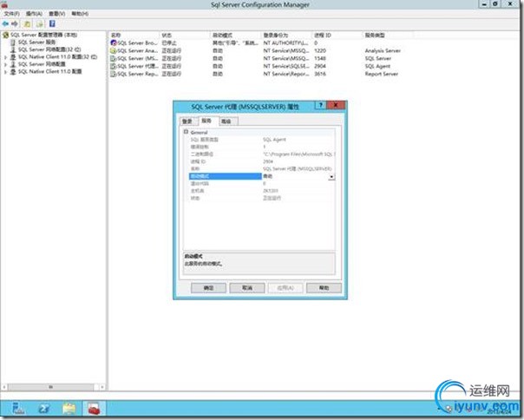Click the dialog's question mark help button

[x=320, y=105]
